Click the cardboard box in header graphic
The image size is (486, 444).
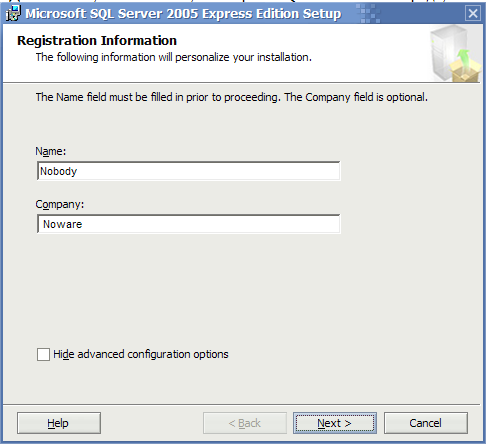coord(466,72)
